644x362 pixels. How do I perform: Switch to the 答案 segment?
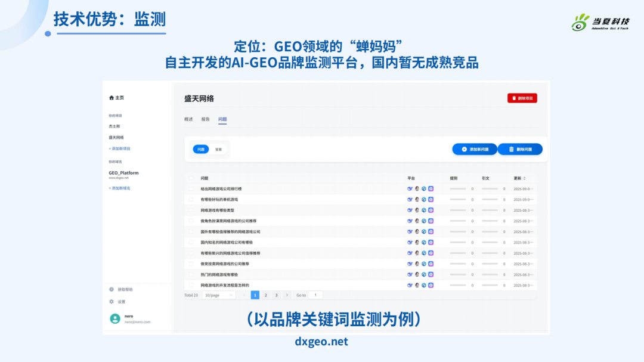218,150
